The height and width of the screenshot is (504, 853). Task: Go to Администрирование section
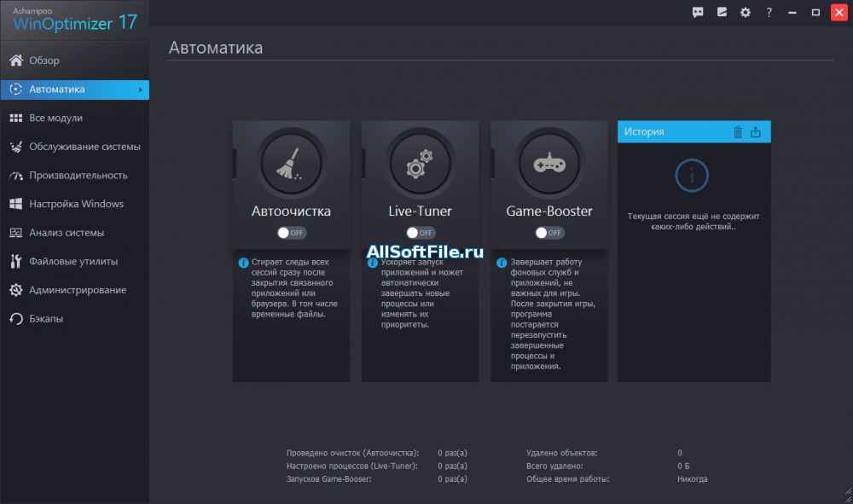click(74, 290)
